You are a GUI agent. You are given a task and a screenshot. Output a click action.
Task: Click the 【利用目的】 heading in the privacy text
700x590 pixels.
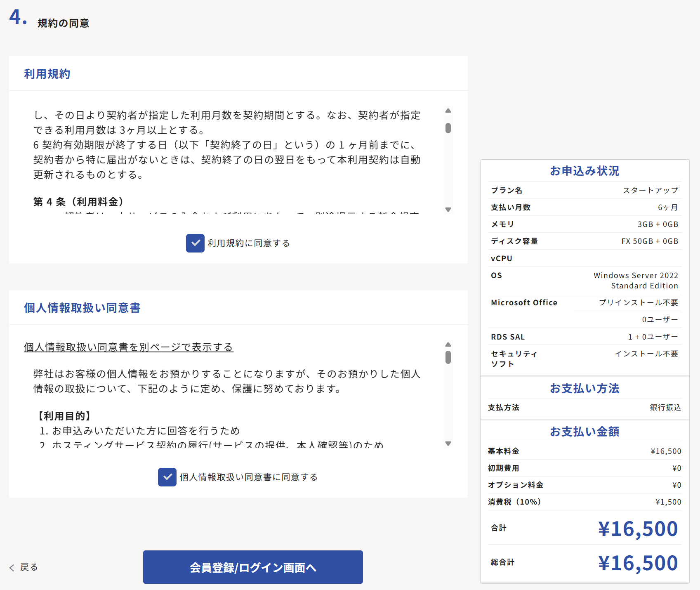pos(64,416)
